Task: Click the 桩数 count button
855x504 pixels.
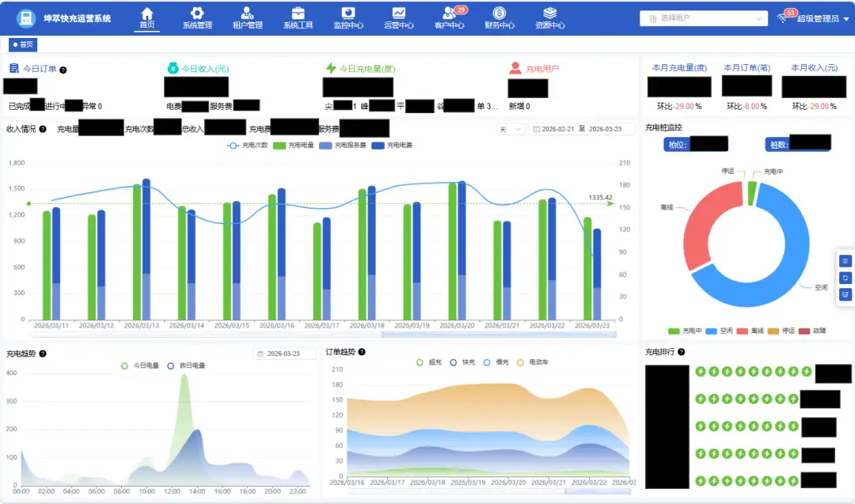Action: point(797,144)
